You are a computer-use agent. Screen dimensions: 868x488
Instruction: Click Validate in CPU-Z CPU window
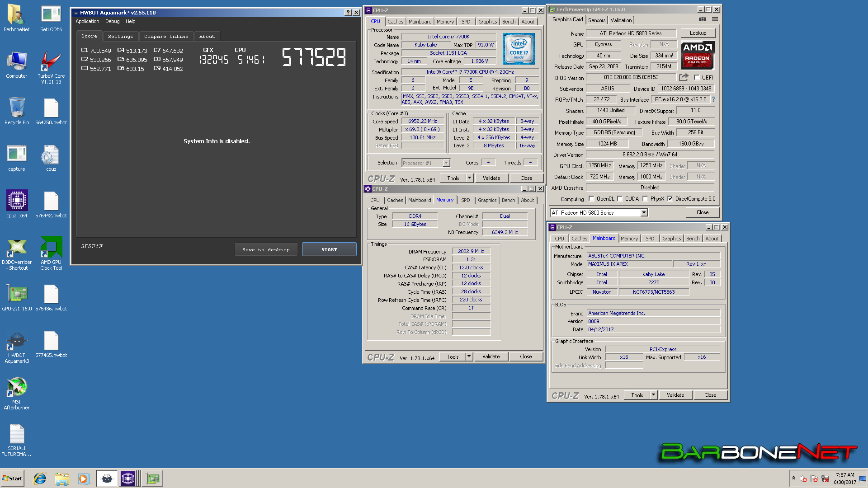pos(491,178)
